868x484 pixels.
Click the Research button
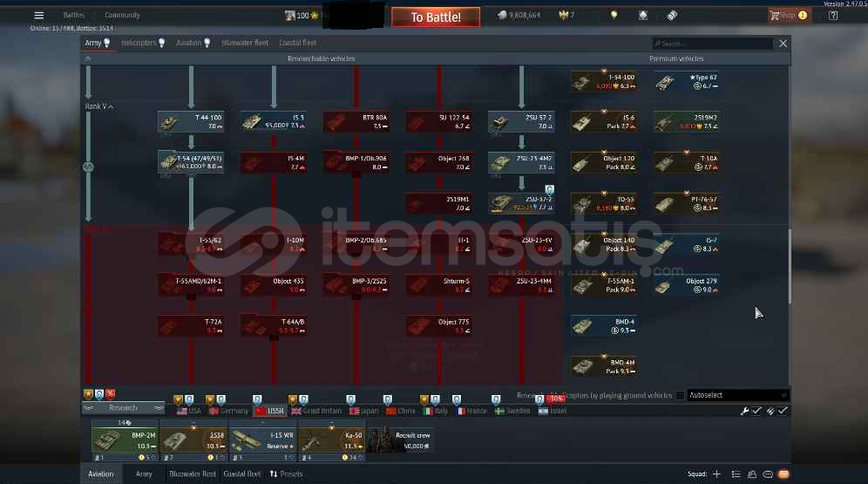(x=123, y=408)
